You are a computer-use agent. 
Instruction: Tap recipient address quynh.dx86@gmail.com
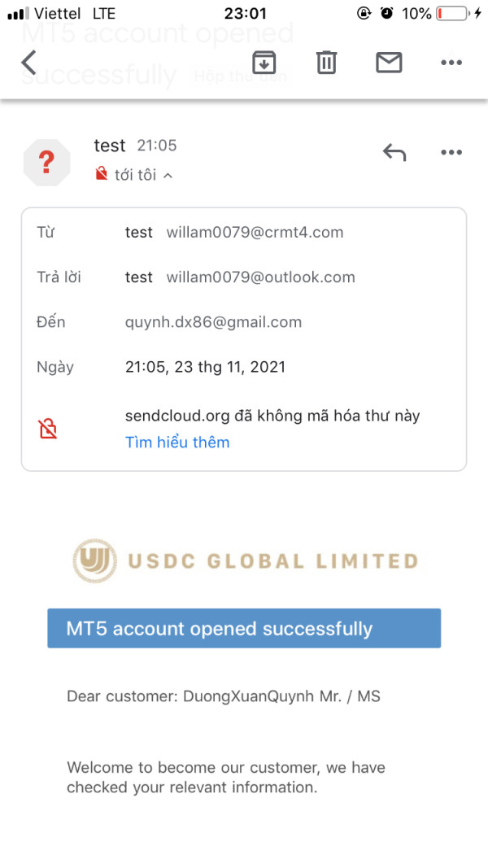click(x=213, y=322)
